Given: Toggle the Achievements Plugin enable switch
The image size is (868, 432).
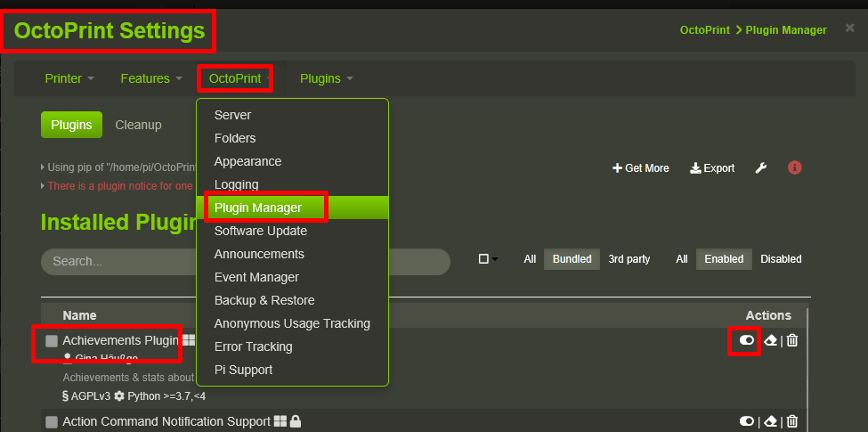Looking at the screenshot, I should 746,340.
